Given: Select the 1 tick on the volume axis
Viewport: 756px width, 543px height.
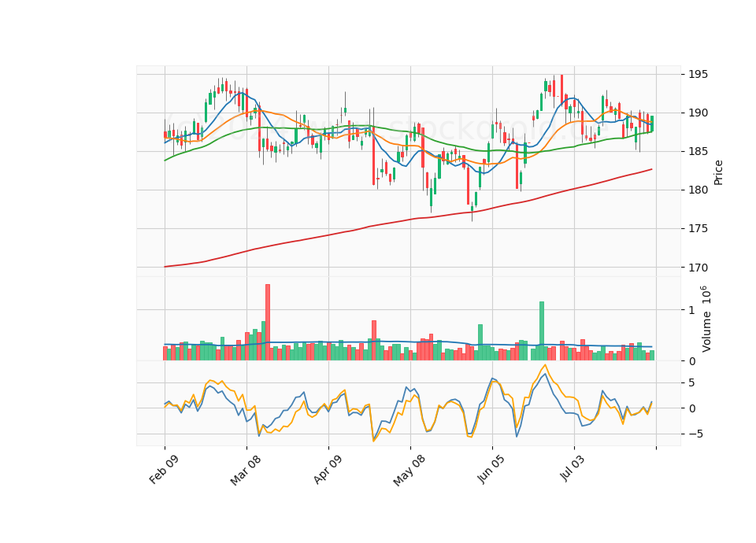Looking at the screenshot, I should click(x=691, y=310).
